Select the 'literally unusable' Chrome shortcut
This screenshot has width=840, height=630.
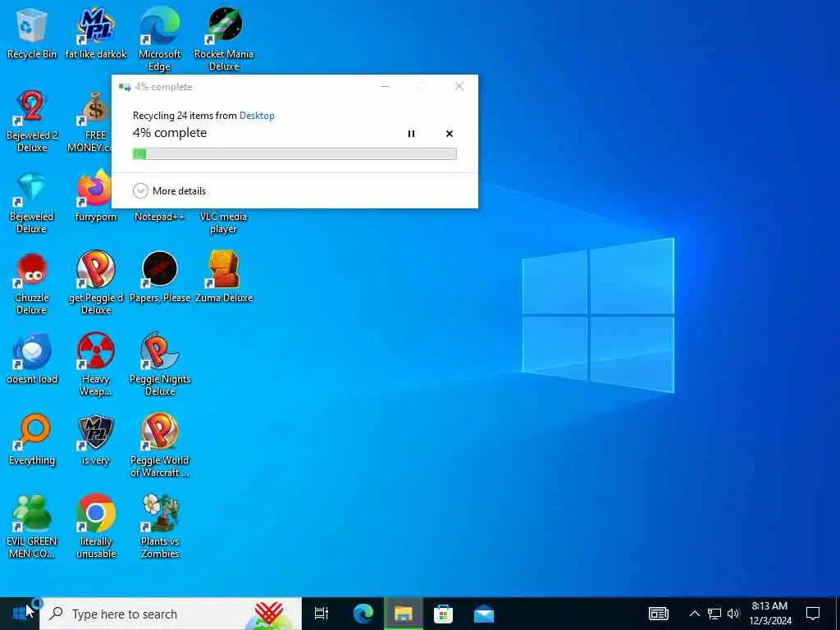[x=96, y=527]
